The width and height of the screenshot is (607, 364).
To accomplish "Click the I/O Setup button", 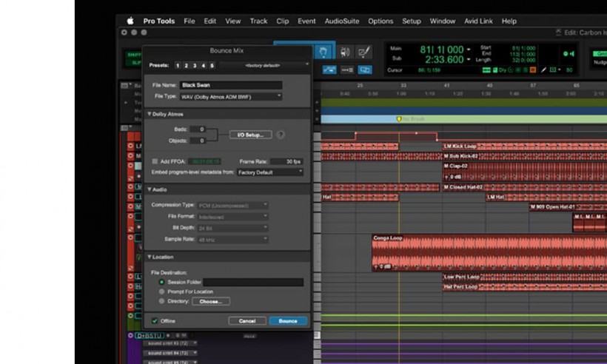I will pyautogui.click(x=250, y=135).
